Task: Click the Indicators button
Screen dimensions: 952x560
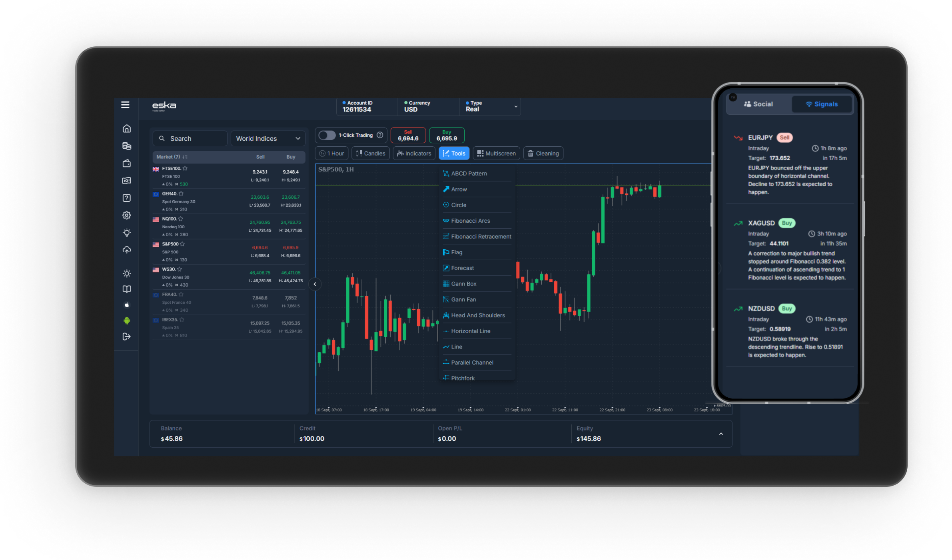Action: (414, 153)
